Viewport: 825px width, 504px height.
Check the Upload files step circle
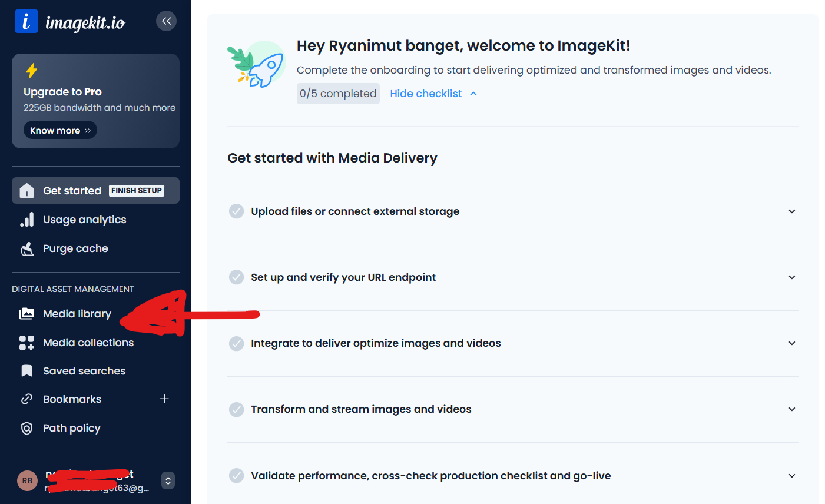point(236,211)
